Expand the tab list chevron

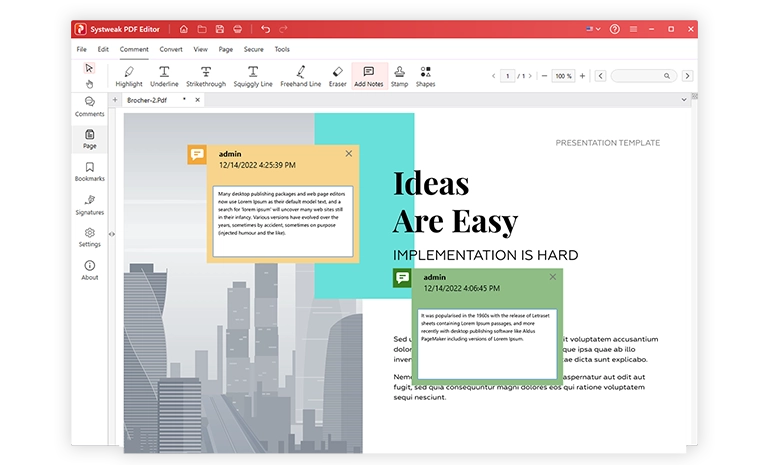(x=684, y=100)
